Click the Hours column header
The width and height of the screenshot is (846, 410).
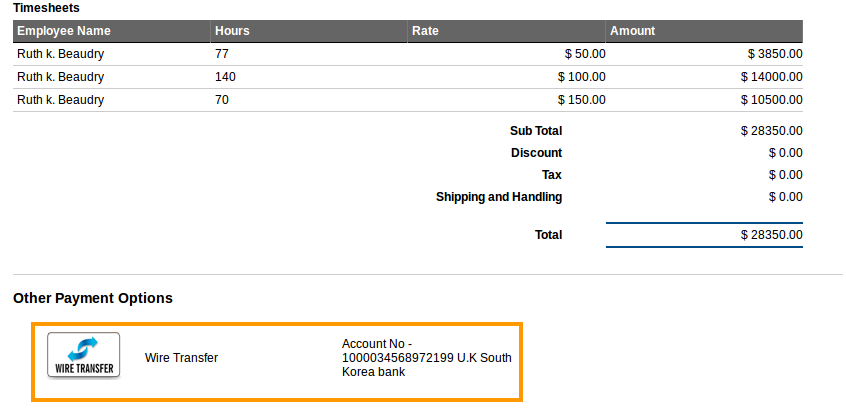tap(232, 31)
